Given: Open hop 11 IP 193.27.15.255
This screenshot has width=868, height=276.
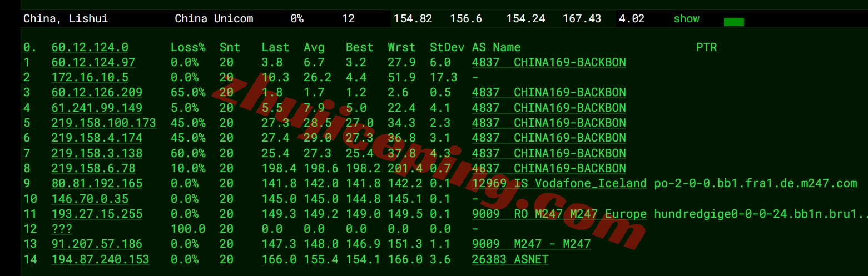Looking at the screenshot, I should pyautogui.click(x=97, y=214).
